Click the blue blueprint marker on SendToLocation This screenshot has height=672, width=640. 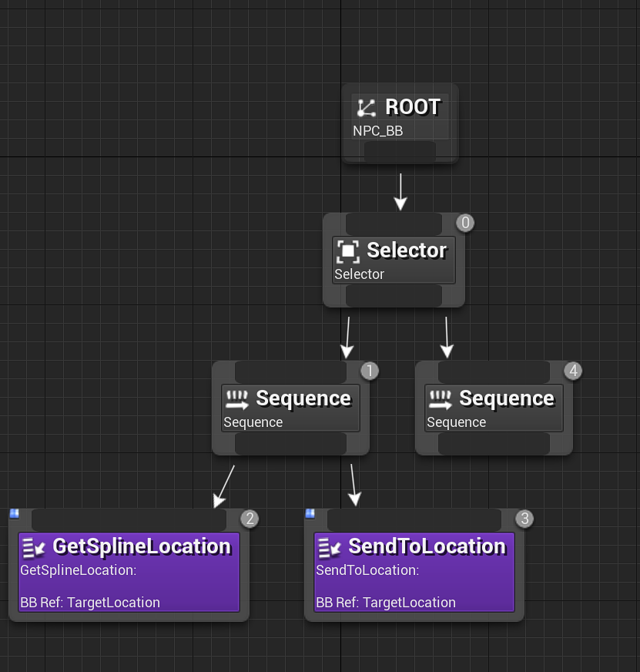coord(310,513)
